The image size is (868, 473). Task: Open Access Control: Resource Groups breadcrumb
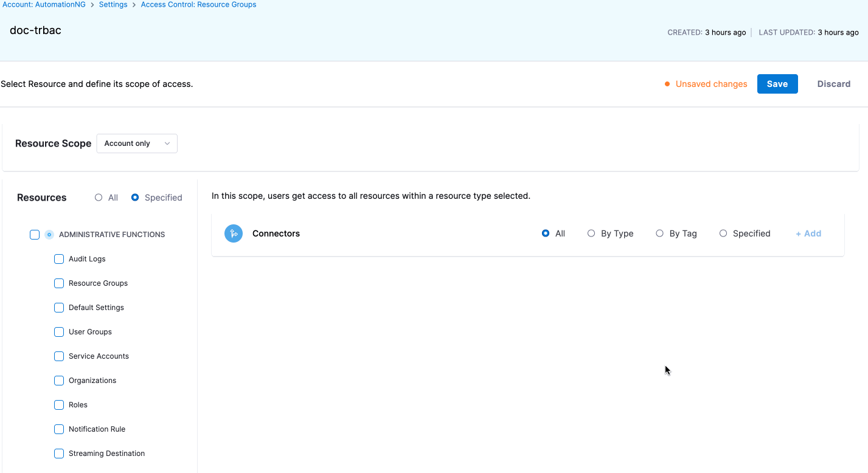198,5
